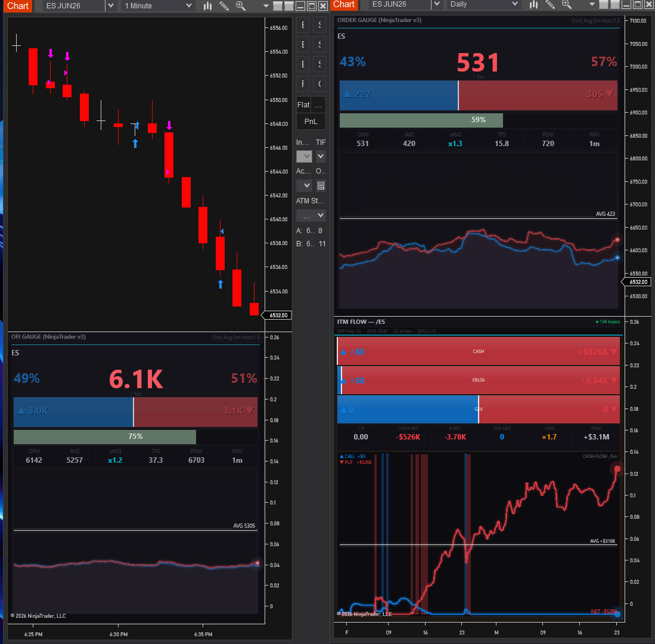This screenshot has width=655, height=644.
Task: Select the right Chart tab
Action: point(344,4)
